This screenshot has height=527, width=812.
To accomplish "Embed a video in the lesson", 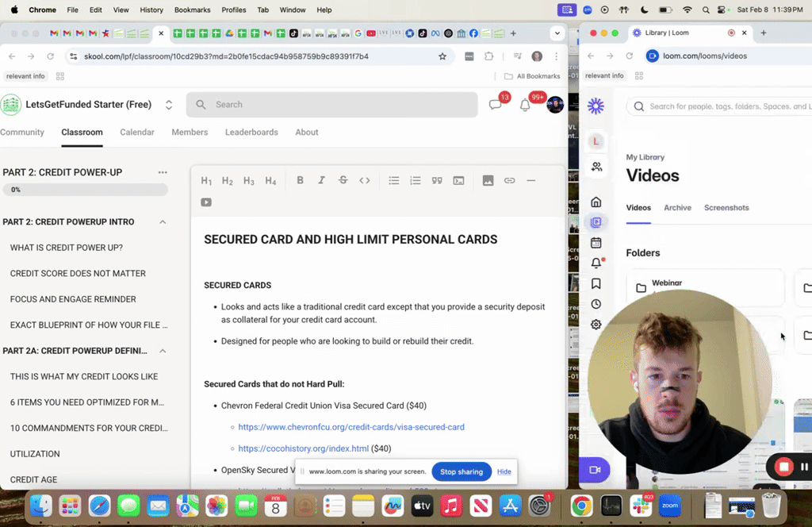I will (x=206, y=202).
